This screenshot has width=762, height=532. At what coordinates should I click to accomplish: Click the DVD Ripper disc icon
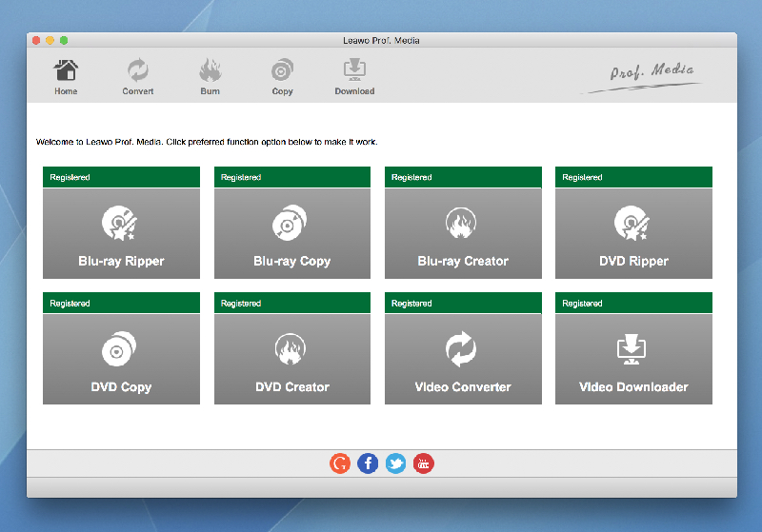click(x=632, y=223)
